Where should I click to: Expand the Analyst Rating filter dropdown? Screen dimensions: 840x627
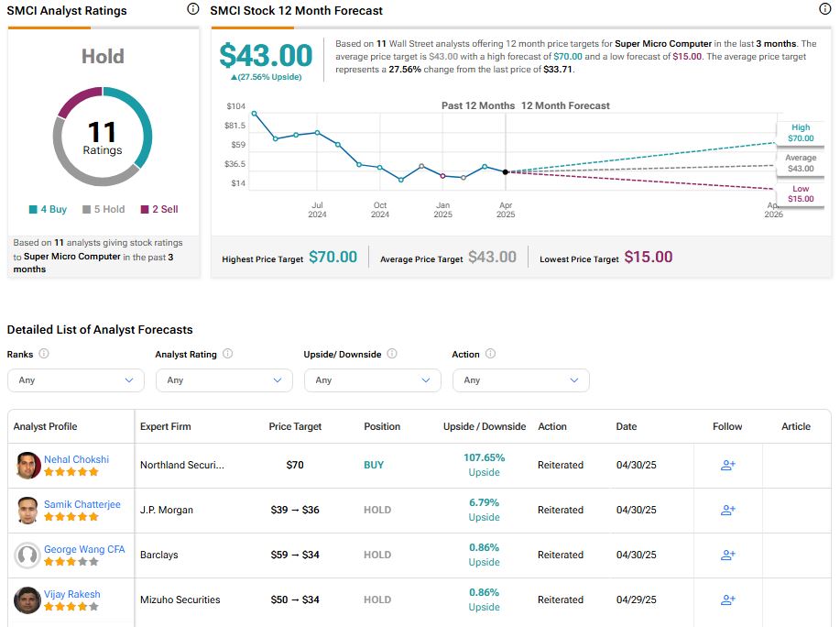[x=224, y=380]
